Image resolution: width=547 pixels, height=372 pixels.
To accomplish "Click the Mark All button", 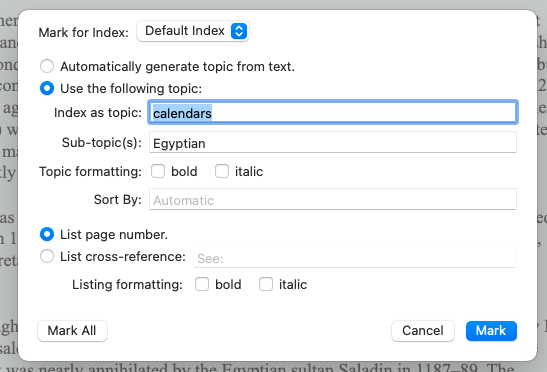I will pyautogui.click(x=72, y=331).
